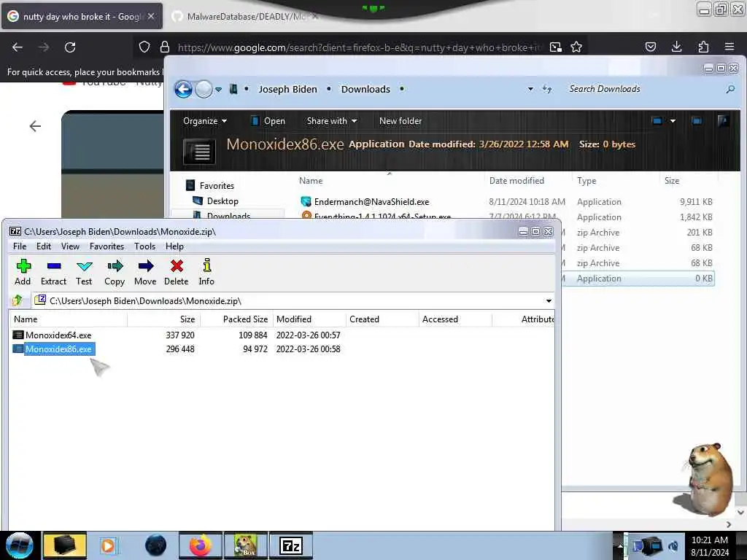Select Monoxidex86.exe in the archive list
Viewport: 747px width, 560px height.
click(58, 349)
